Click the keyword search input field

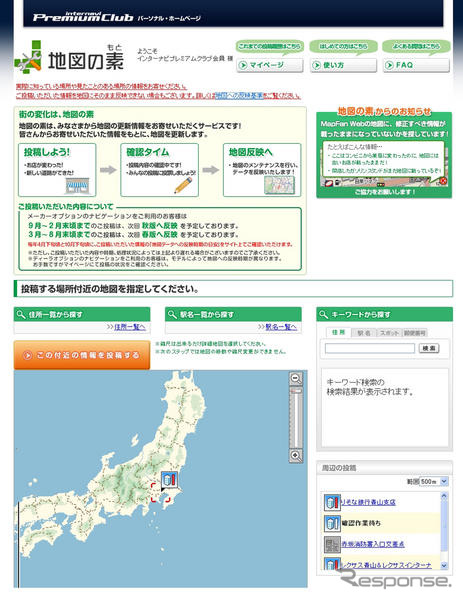click(370, 348)
